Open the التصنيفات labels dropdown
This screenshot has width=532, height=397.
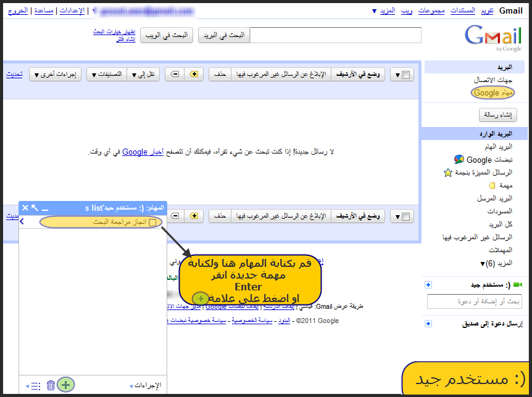pos(107,74)
